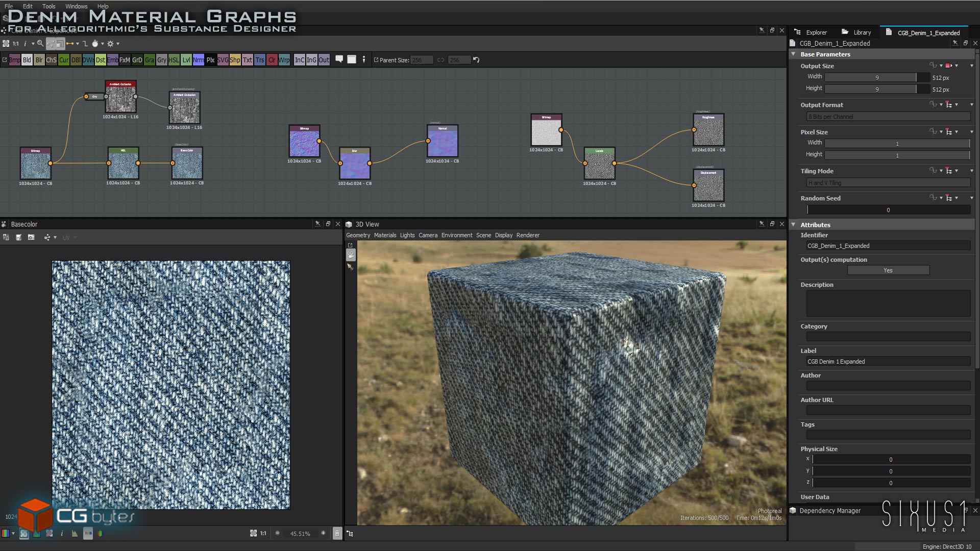Viewport: 980px width, 551px height.
Task: Zoom out of the Basecolor 2D view
Action: (x=278, y=533)
